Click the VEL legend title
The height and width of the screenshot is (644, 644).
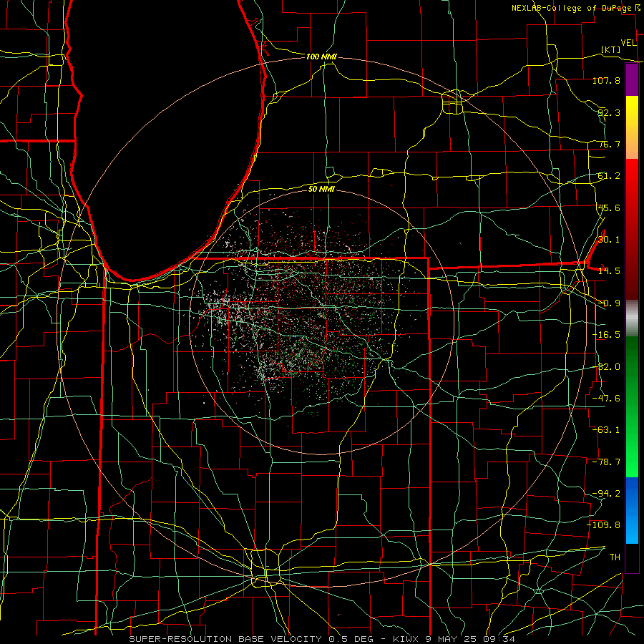click(x=628, y=43)
